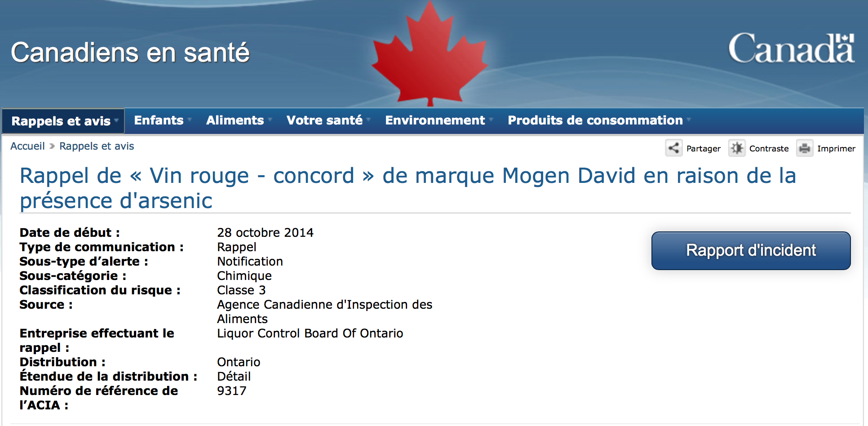Click the Canada wordmark logo
Viewport: 868px width, 426px height.
pos(791,48)
